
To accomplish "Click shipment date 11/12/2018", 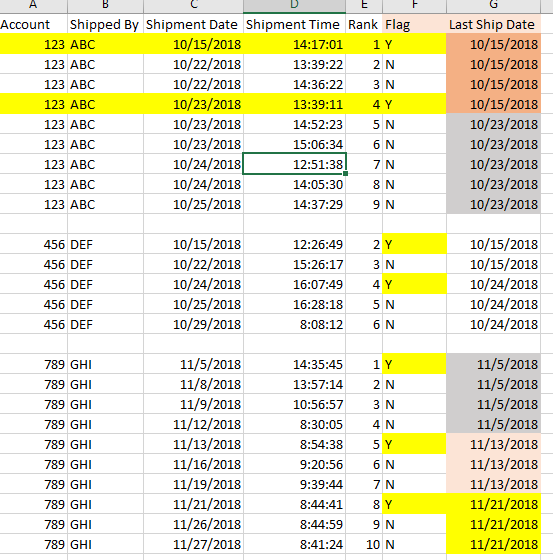I will (193, 424).
